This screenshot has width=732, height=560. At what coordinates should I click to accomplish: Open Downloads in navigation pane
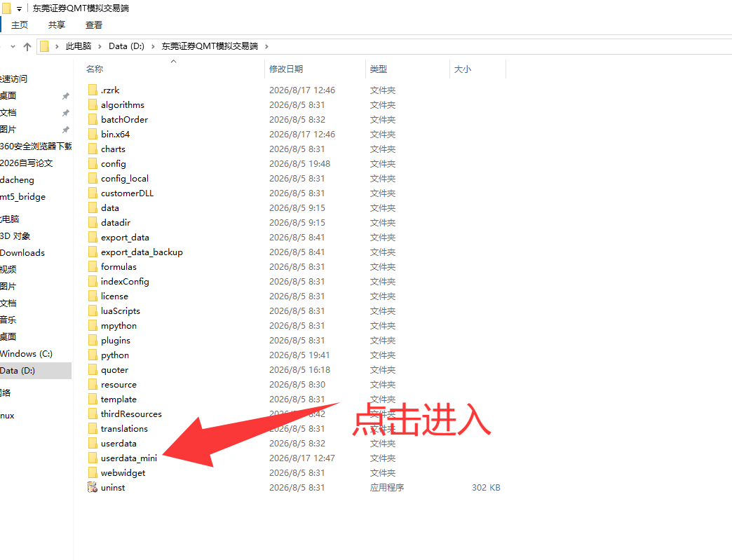[x=22, y=253]
